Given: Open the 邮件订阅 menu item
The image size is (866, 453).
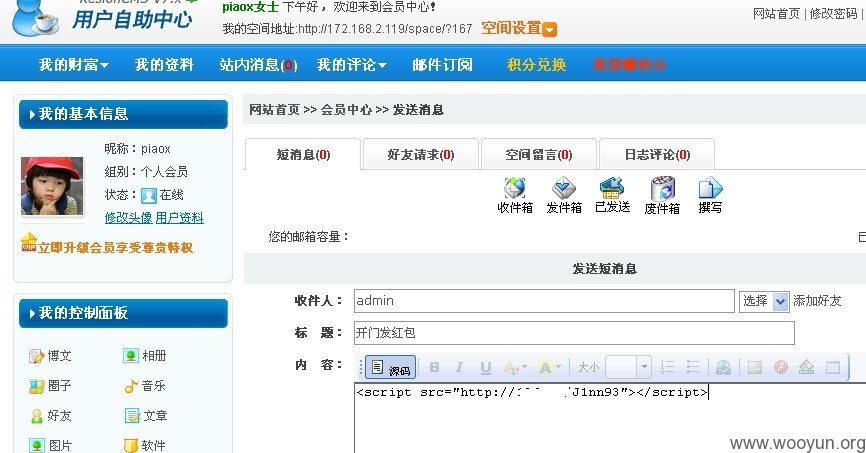Looking at the screenshot, I should pyautogui.click(x=442, y=65).
